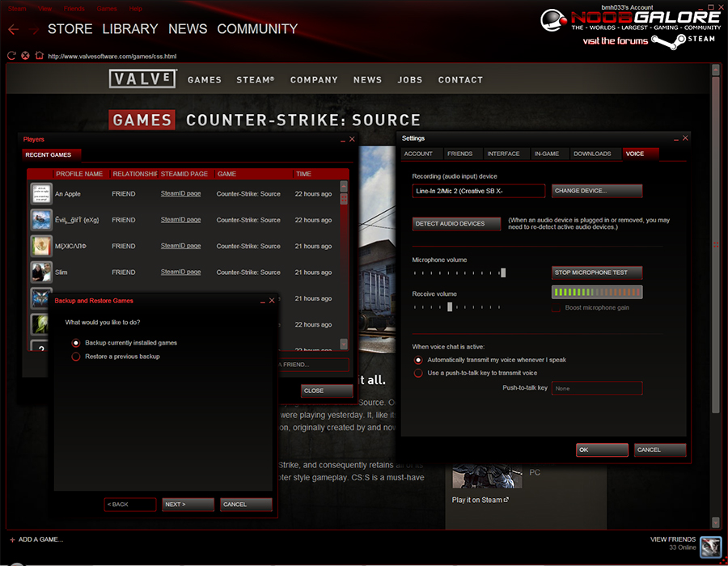Screen dimensions: 728x566
Task: Open An Apple's avatar in Players
Action: tap(41, 194)
